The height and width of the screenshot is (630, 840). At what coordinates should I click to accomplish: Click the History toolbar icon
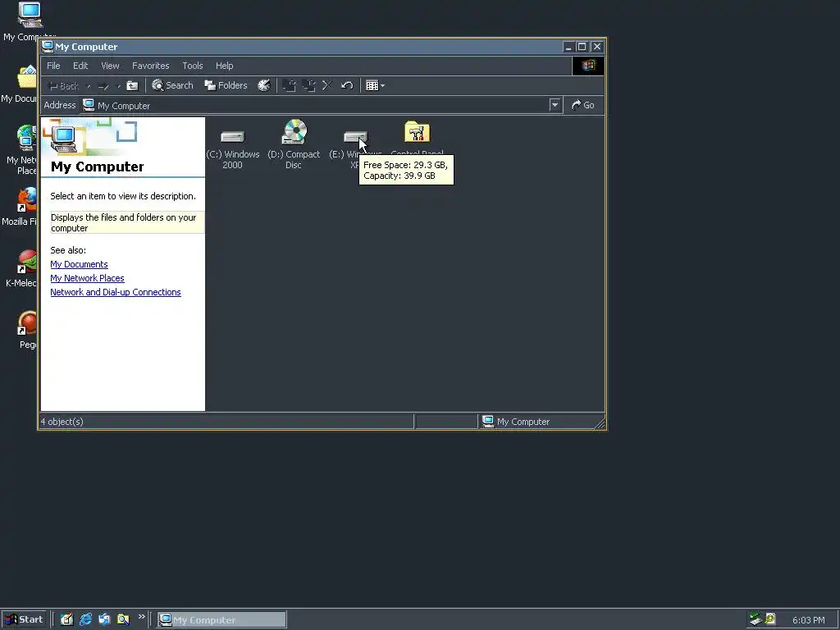pyautogui.click(x=263, y=85)
